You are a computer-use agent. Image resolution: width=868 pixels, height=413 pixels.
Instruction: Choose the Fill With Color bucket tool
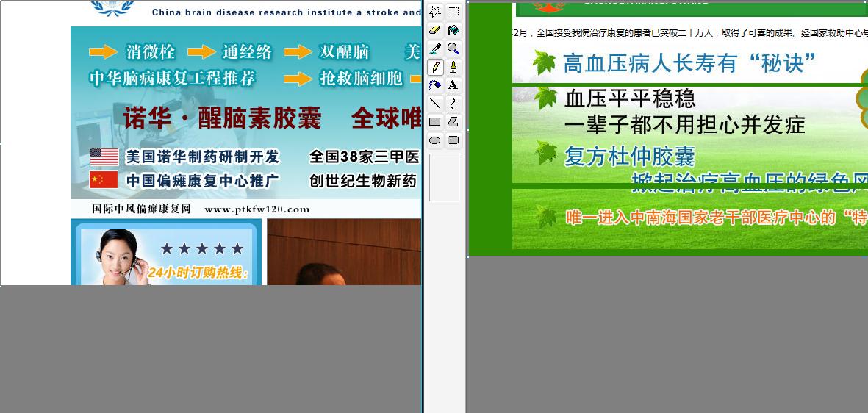(x=453, y=30)
